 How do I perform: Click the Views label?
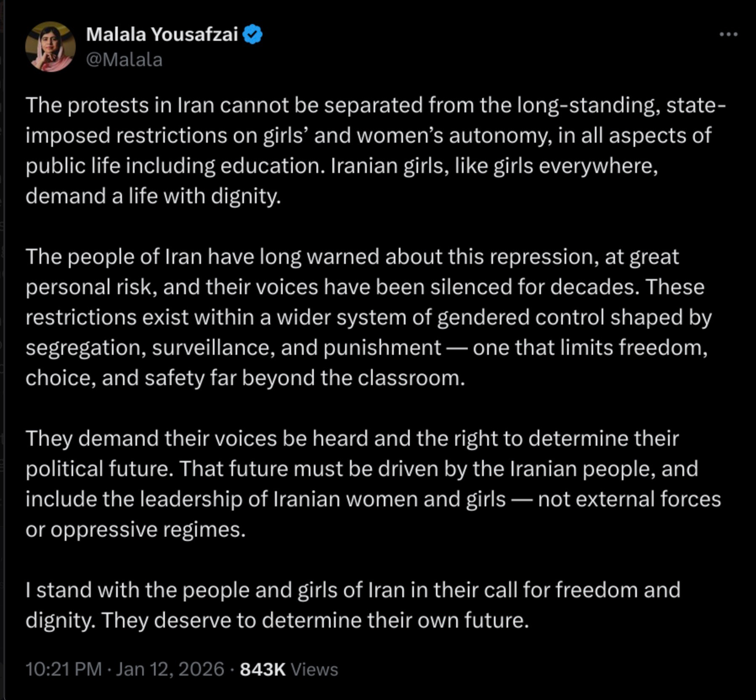pos(314,669)
